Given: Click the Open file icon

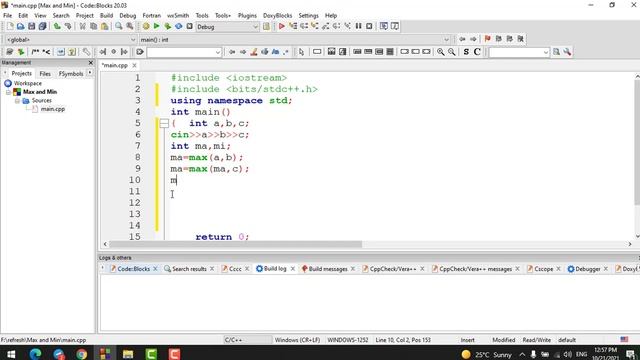Looking at the screenshot, I should [x=20, y=27].
